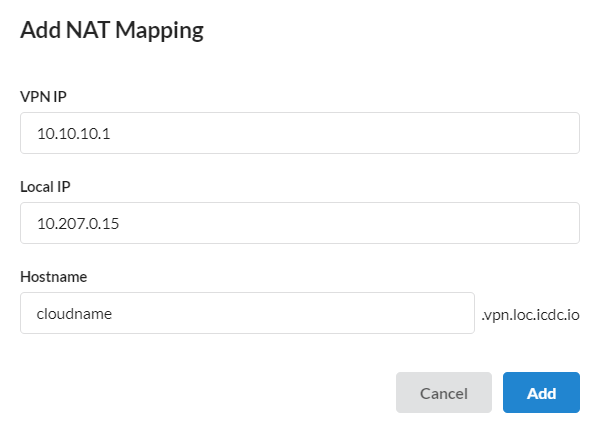Click the "Local IP" field label
602x432 pixels.
[x=45, y=186]
